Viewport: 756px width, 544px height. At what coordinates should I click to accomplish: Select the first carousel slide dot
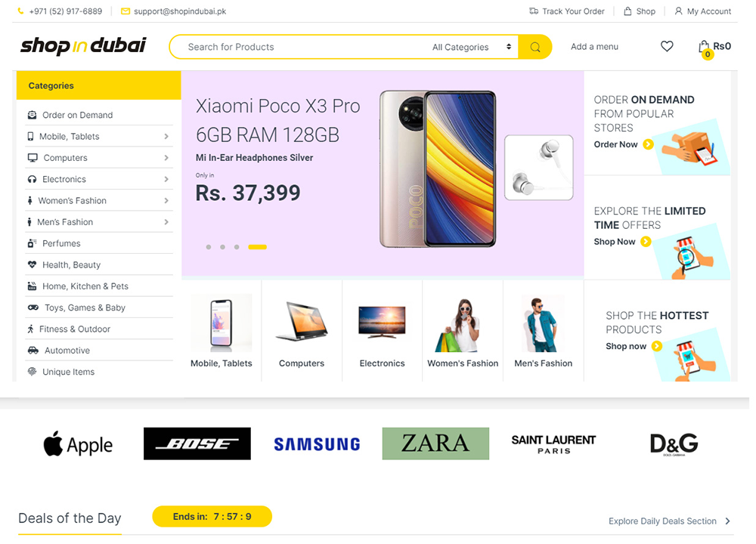pyautogui.click(x=209, y=247)
